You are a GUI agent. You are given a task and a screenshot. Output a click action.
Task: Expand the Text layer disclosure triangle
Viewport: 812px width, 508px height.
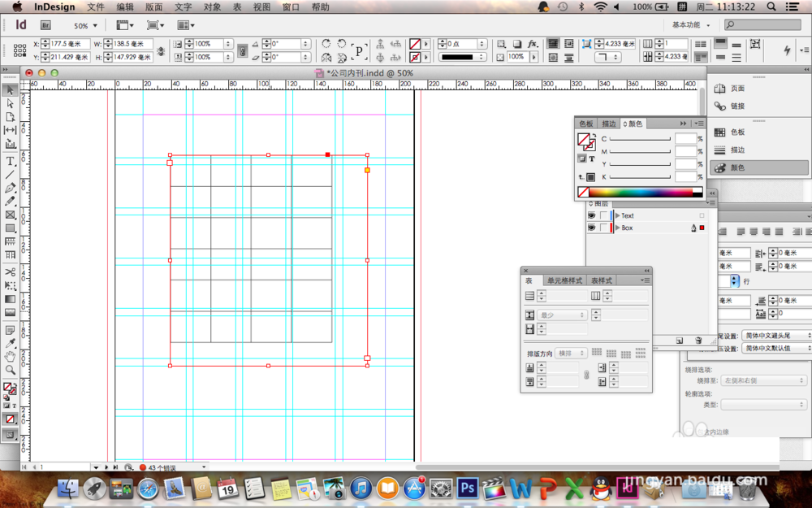pos(617,215)
